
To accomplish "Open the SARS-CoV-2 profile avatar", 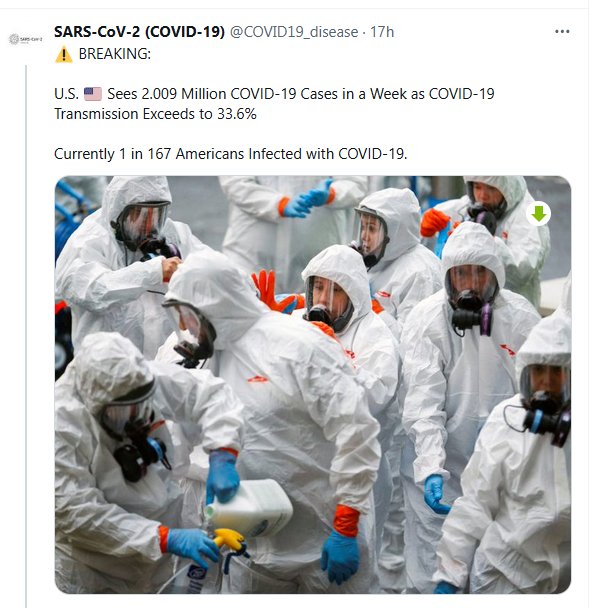I will pos(26,39).
